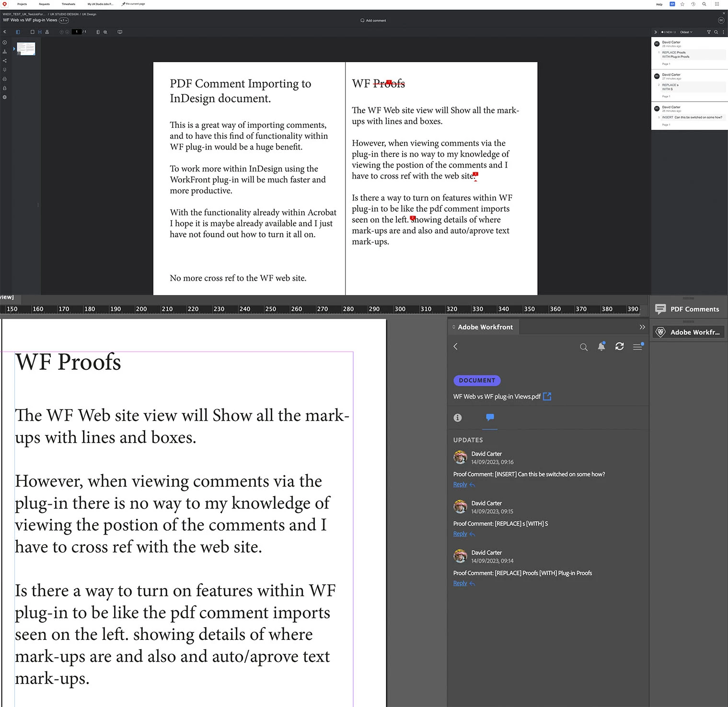Switch to info tab in Workfront panel
The width and height of the screenshot is (728, 707).
458,418
